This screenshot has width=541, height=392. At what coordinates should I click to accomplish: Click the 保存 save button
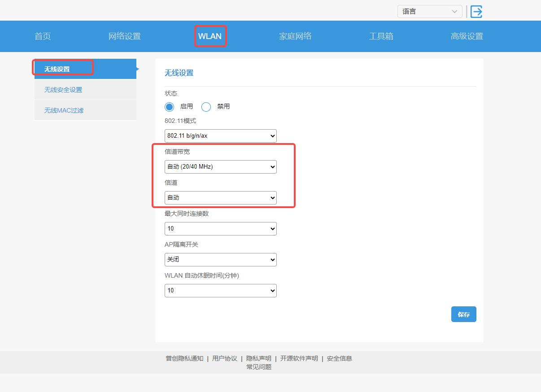coord(463,314)
